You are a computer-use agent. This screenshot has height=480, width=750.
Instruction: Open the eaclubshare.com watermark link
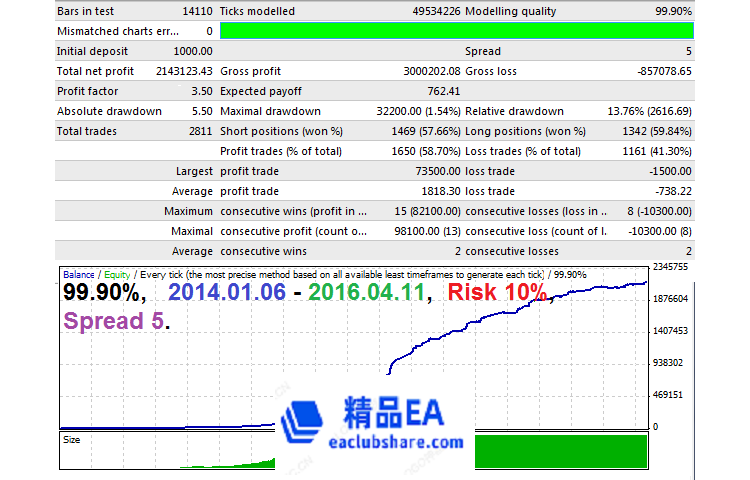click(x=397, y=440)
